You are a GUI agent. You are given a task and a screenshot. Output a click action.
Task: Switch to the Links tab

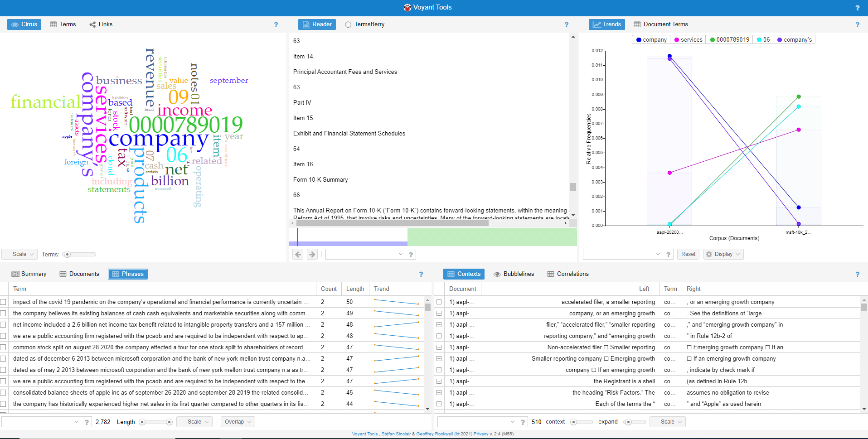(x=101, y=24)
